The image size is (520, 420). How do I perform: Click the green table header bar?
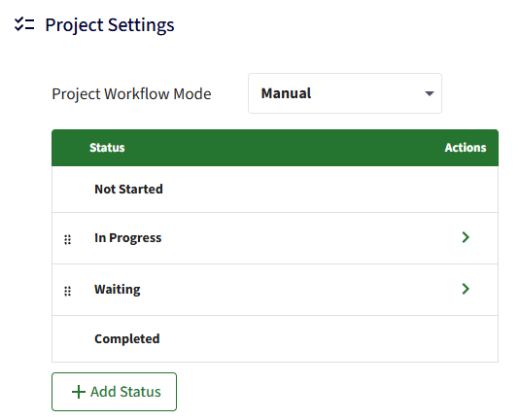coord(275,148)
